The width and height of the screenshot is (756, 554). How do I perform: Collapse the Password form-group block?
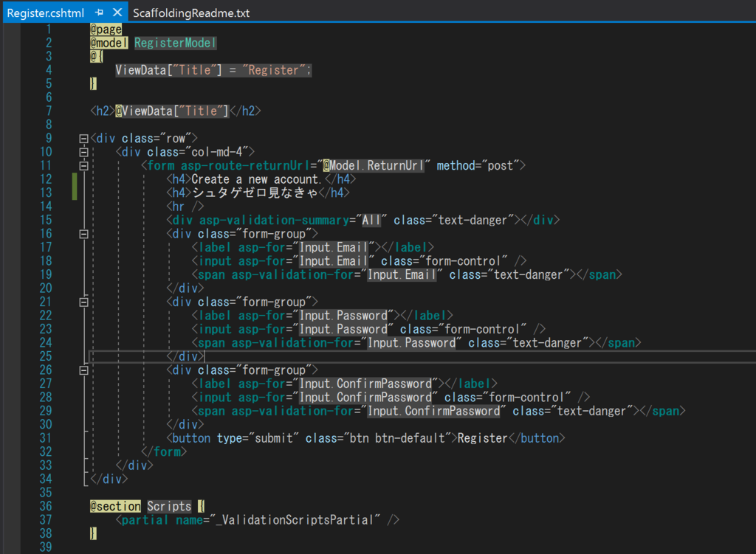tap(83, 302)
